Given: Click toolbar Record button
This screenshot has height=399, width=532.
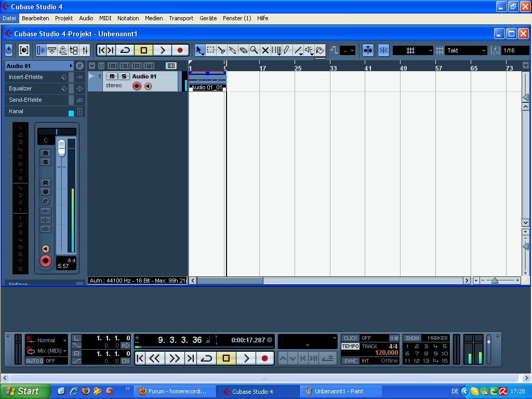Looking at the screenshot, I should [x=180, y=50].
